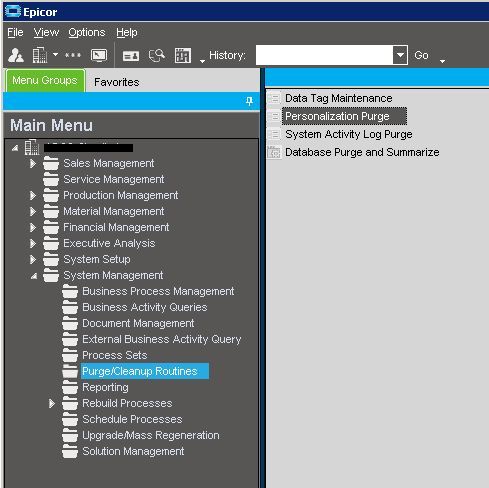Click inside the History input field
This screenshot has height=488, width=489.
coord(324,55)
